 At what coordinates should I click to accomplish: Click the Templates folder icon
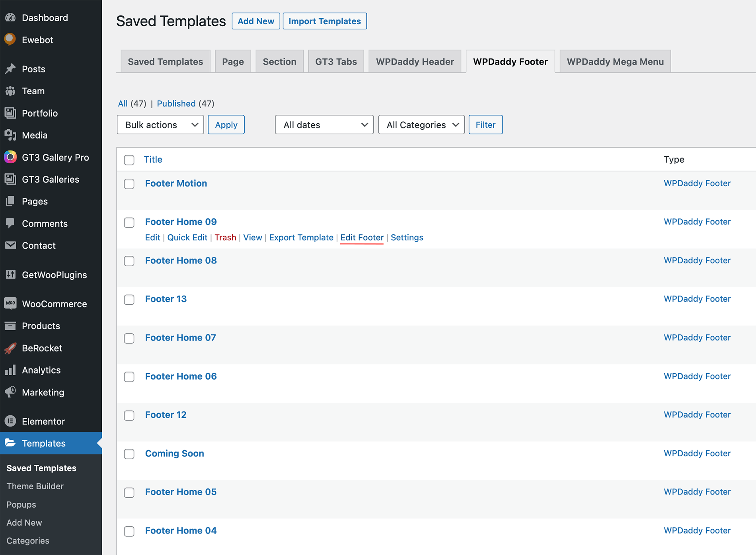[x=10, y=443]
